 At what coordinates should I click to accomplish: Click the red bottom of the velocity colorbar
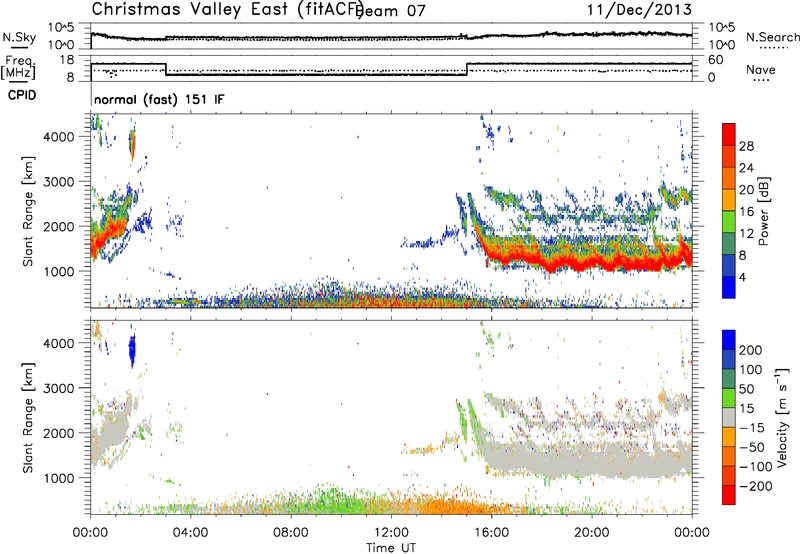[x=729, y=495]
